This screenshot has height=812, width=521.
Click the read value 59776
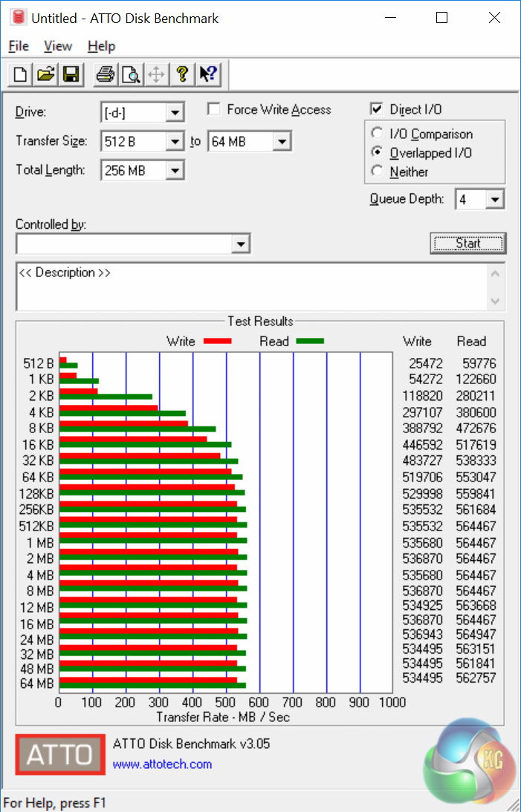point(479,363)
